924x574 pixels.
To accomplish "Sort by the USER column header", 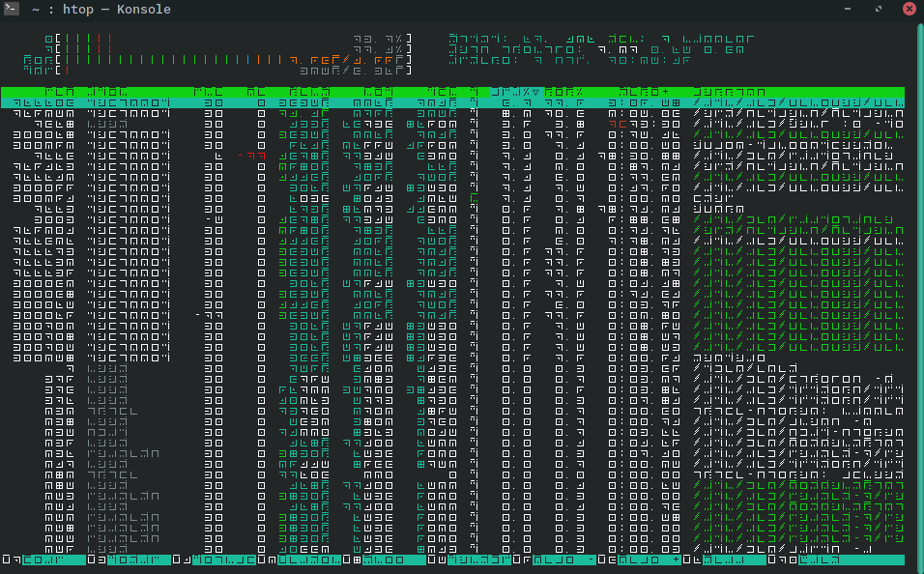I will tap(106, 91).
